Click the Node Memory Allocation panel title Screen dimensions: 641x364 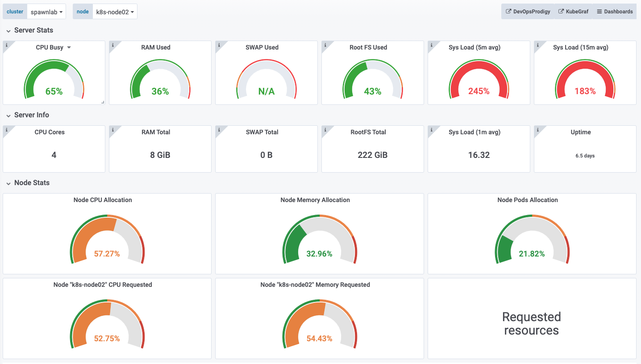point(315,200)
